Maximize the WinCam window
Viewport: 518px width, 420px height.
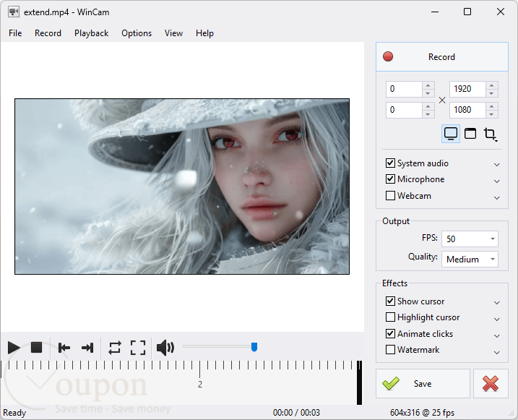tap(467, 12)
